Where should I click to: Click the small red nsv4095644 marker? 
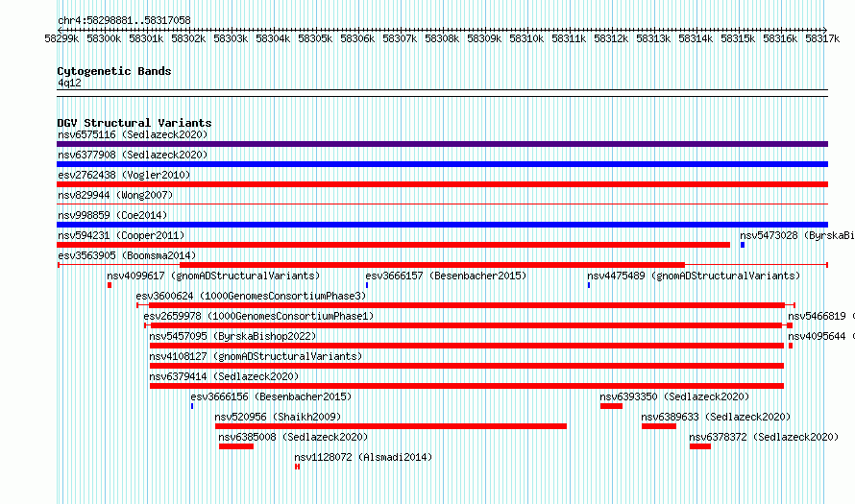coord(791,346)
